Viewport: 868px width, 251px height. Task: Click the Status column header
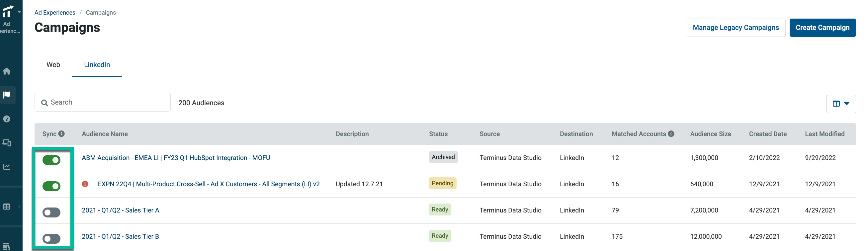coord(438,134)
